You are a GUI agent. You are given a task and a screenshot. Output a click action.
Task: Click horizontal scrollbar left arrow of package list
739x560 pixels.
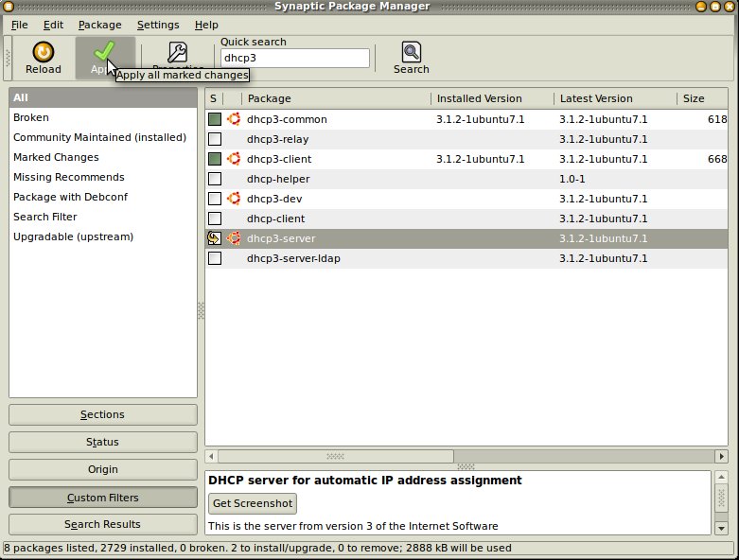[211, 456]
